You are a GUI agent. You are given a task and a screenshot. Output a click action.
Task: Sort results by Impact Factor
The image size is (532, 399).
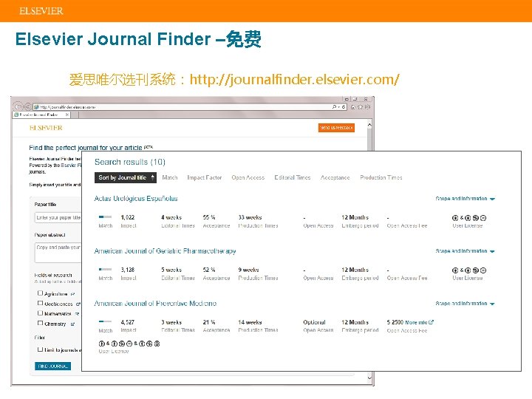204,177
